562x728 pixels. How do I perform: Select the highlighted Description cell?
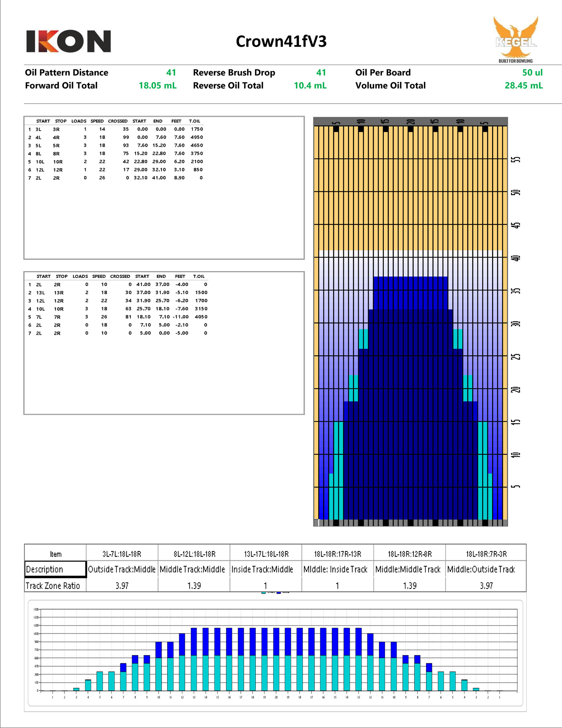[x=55, y=569]
